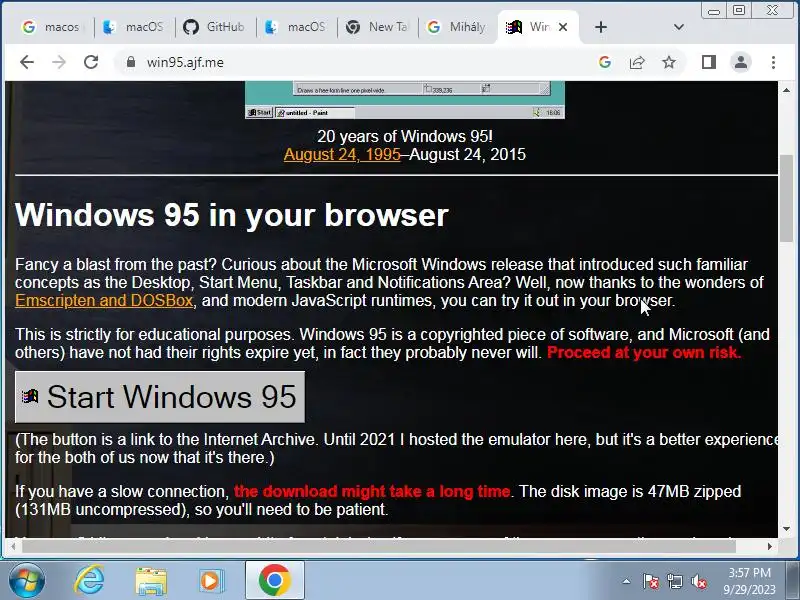Click the 'Proceed at your own risk.' text
800x600 pixels.
tap(644, 352)
